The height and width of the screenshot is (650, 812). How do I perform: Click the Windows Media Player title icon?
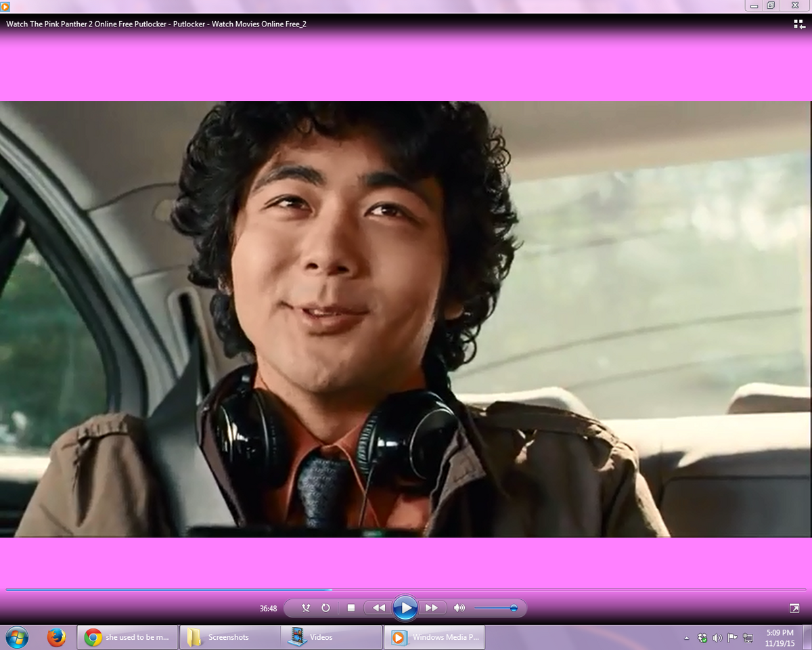[x=5, y=6]
